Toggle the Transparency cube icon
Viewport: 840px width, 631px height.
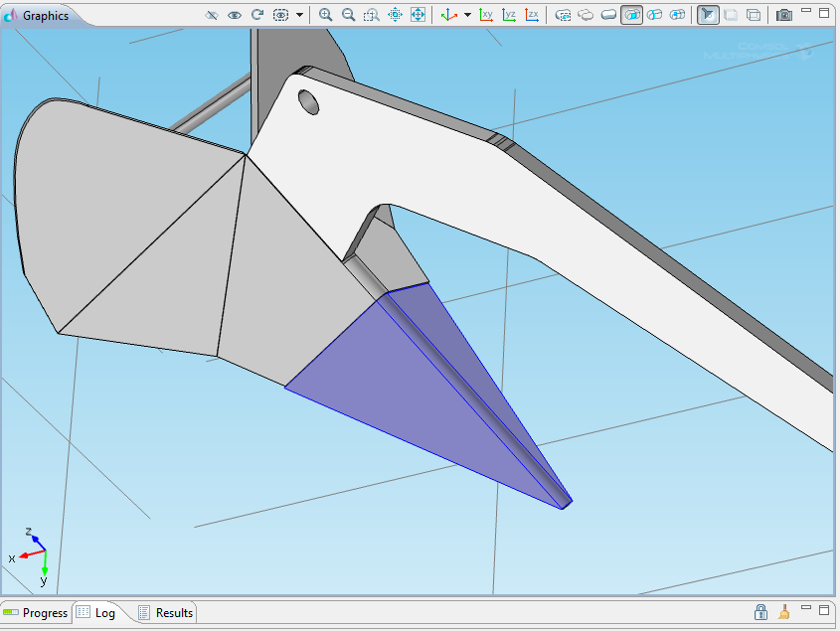point(731,15)
